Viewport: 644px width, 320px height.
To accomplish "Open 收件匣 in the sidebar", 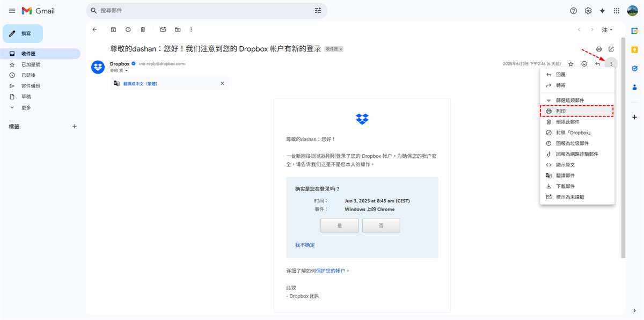I will pyautogui.click(x=41, y=54).
